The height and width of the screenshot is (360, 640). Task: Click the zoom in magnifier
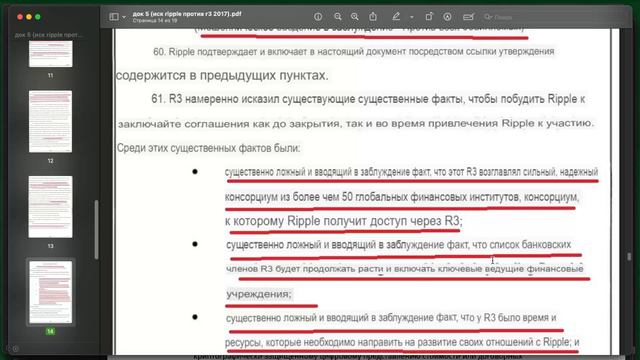coord(355,17)
